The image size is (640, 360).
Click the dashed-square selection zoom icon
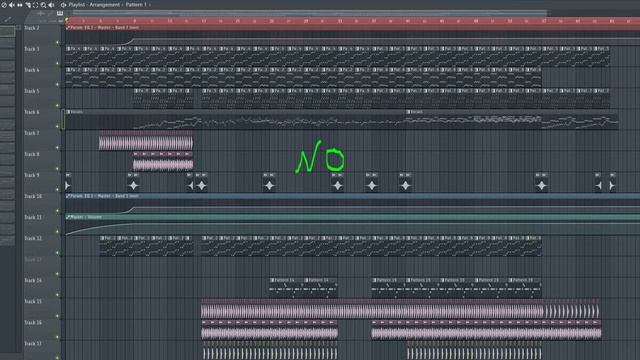tap(36, 5)
